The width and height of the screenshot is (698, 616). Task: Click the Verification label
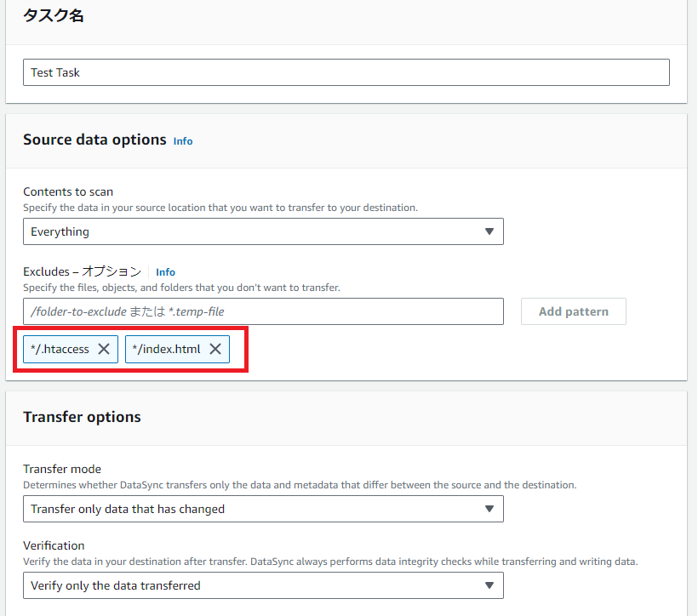tap(54, 545)
